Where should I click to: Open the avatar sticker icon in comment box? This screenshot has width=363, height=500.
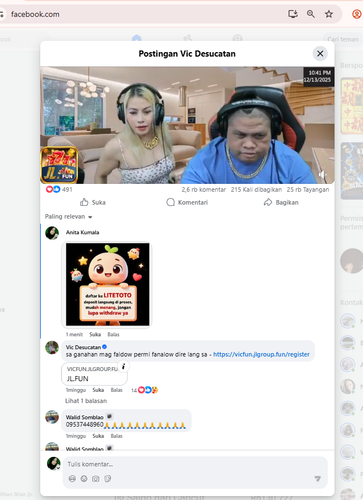72,479
